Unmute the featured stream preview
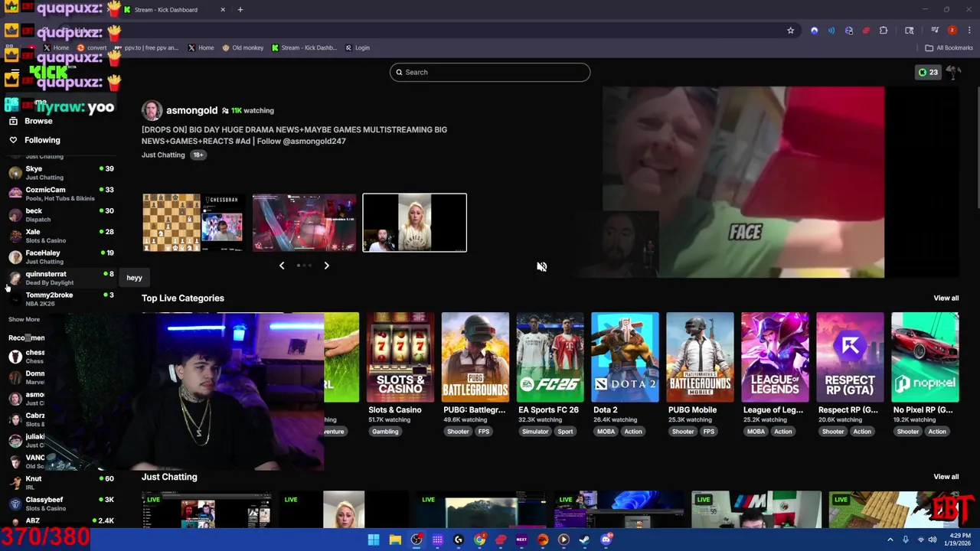 (541, 266)
